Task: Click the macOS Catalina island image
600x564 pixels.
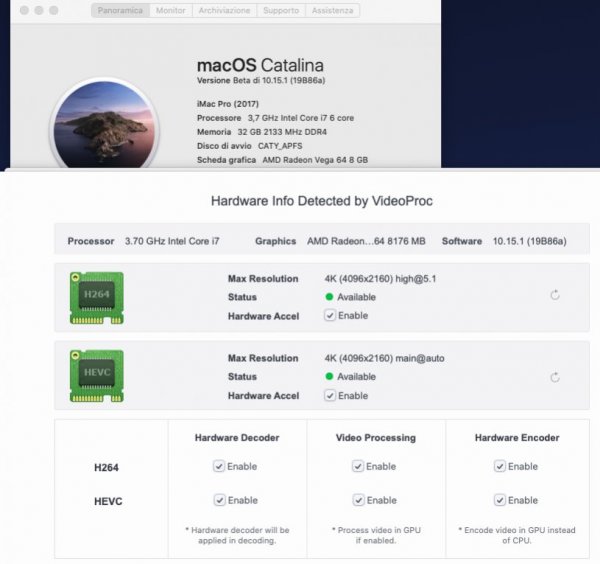Action: click(x=104, y=130)
